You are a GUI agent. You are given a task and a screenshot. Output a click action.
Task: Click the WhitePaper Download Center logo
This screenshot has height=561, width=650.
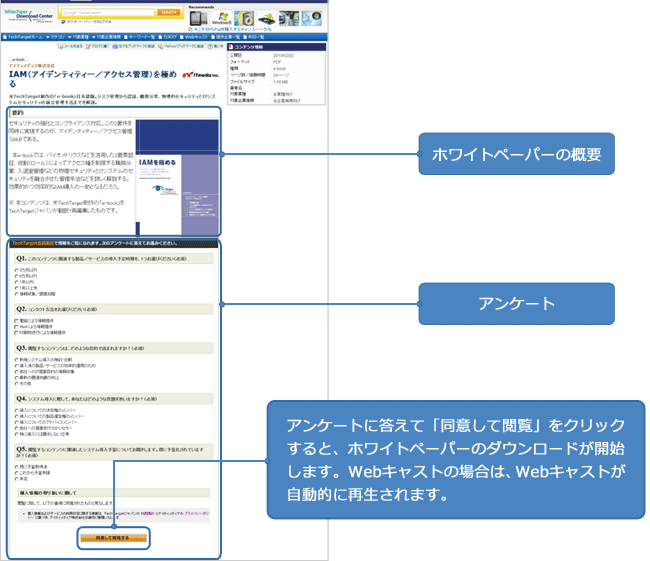(x=29, y=15)
